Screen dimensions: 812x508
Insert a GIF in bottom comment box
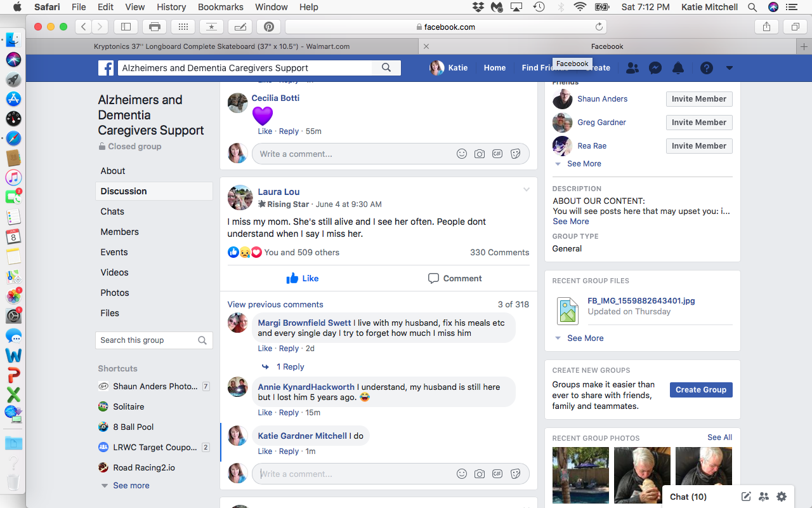497,474
